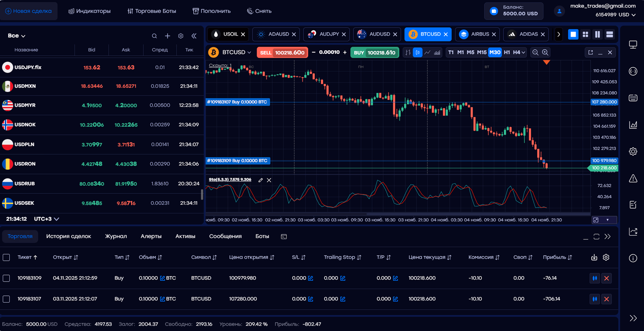Add a symbol with the plus icon
Screen dimensions: 644x331
pos(168,36)
